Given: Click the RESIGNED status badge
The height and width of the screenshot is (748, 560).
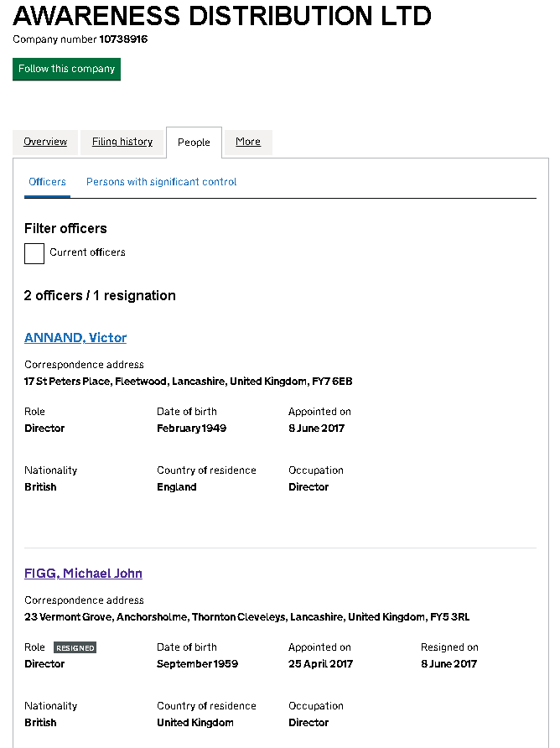Looking at the screenshot, I should point(75,648).
